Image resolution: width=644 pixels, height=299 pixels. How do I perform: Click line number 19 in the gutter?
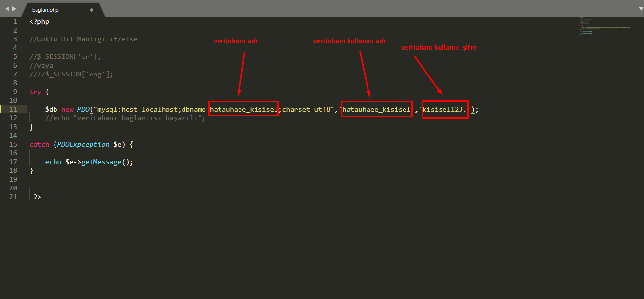click(x=13, y=179)
